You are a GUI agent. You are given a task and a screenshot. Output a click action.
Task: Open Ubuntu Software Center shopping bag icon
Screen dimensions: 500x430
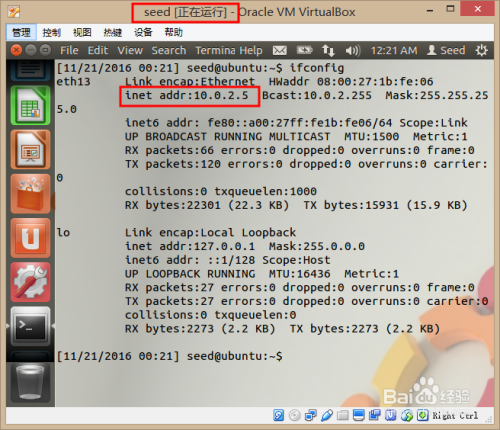(30, 194)
